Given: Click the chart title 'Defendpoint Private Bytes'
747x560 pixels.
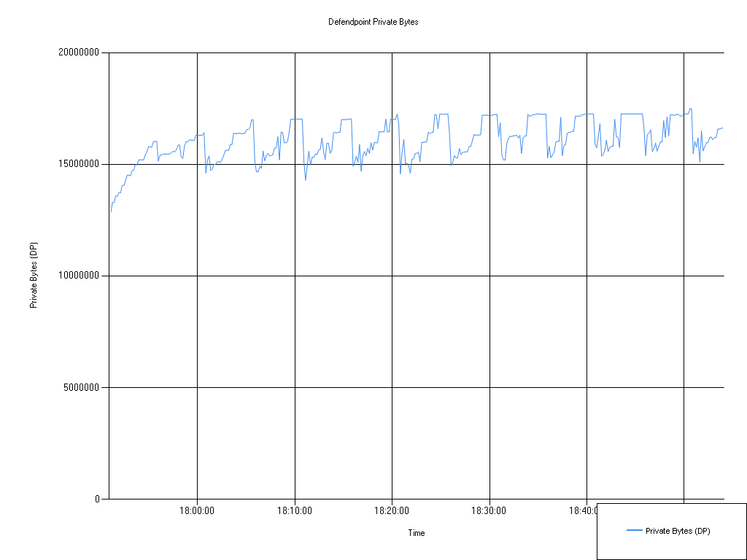Looking at the screenshot, I should click(373, 22).
